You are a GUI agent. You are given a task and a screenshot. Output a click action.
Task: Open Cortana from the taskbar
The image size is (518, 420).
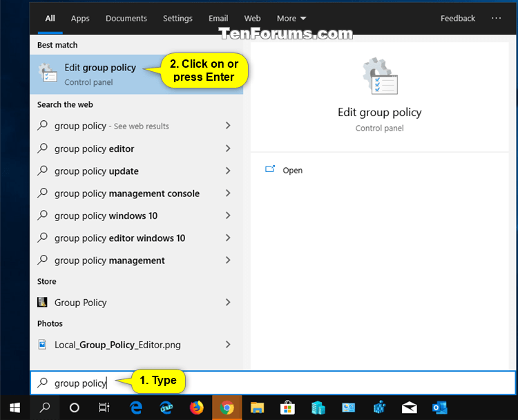[75, 408]
